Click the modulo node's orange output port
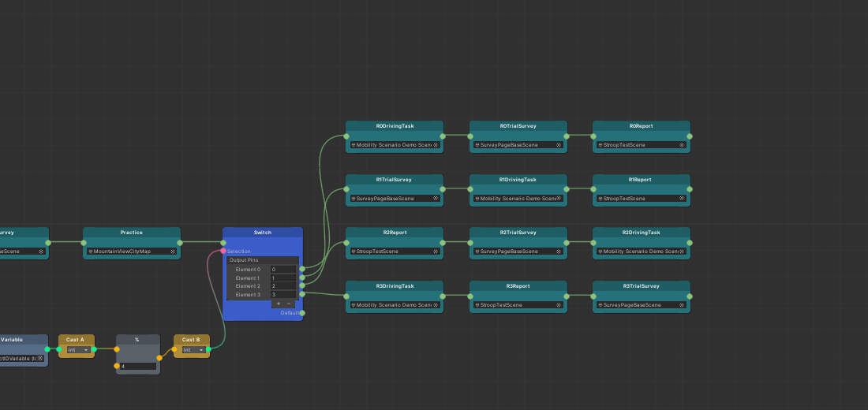 (x=159, y=358)
